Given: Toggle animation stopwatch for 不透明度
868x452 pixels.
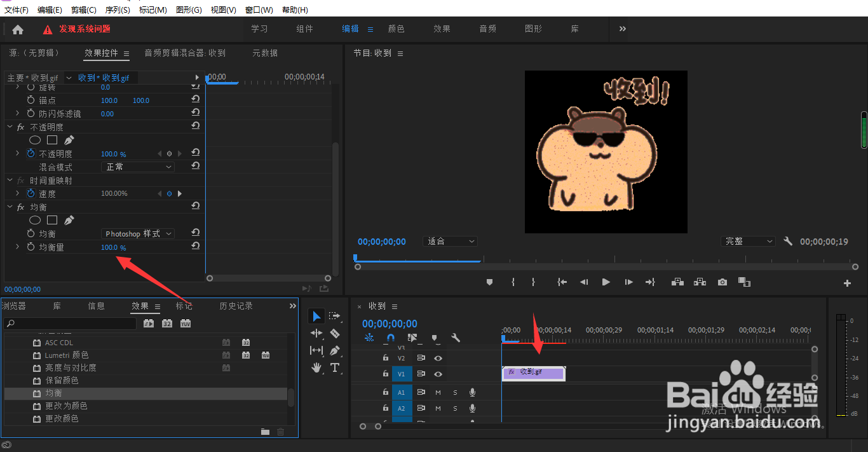Looking at the screenshot, I should (31, 153).
